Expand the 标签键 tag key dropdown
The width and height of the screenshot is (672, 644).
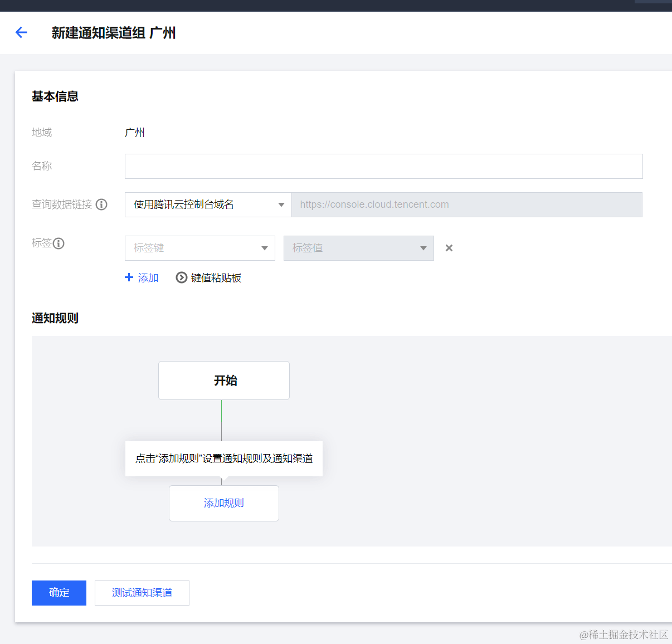tap(199, 248)
